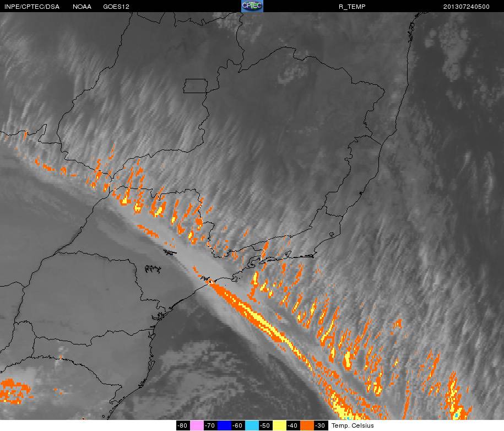
Task: Click the -40 legend value
Action: [x=293, y=425]
